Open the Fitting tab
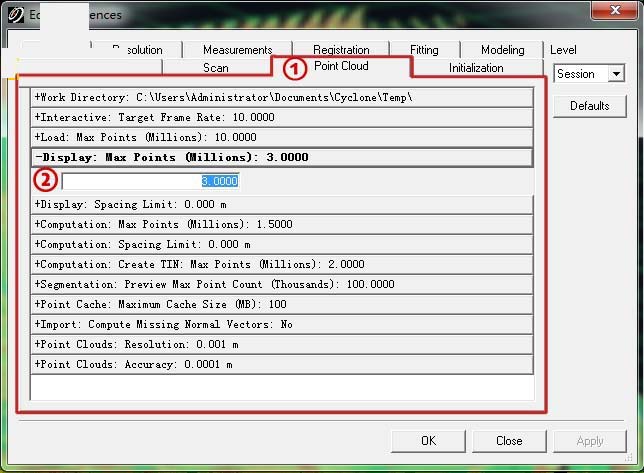 click(x=424, y=50)
